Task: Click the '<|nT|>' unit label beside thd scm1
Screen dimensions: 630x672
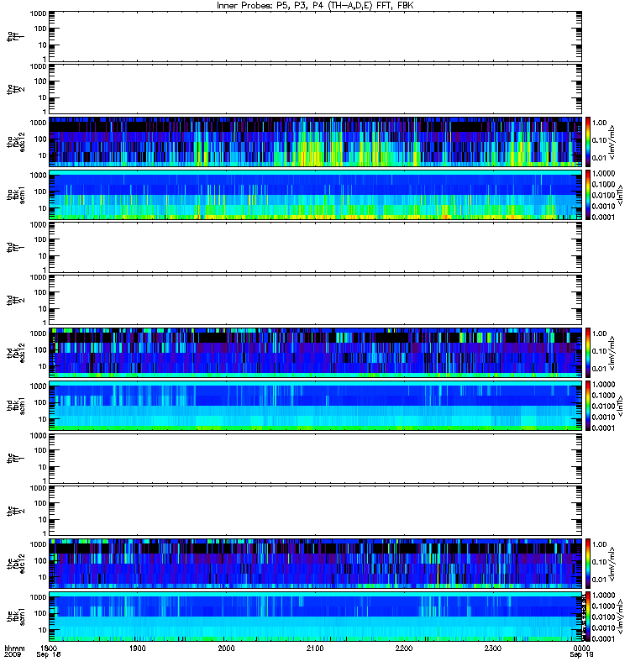Action: coord(620,406)
